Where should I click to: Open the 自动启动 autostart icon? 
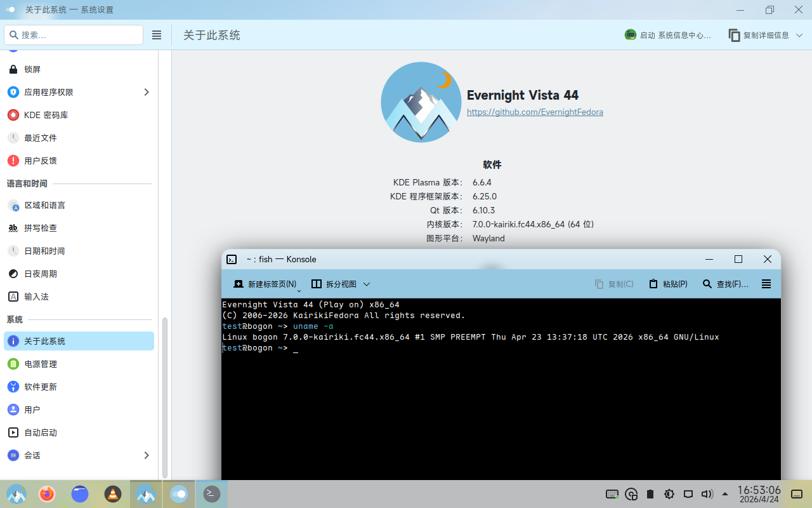13,432
